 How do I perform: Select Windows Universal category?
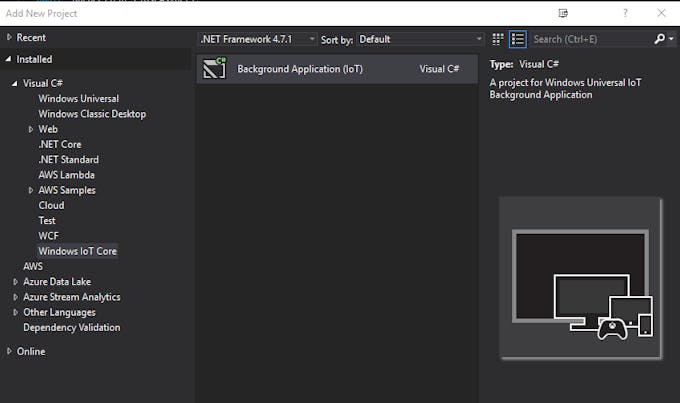tap(78, 98)
